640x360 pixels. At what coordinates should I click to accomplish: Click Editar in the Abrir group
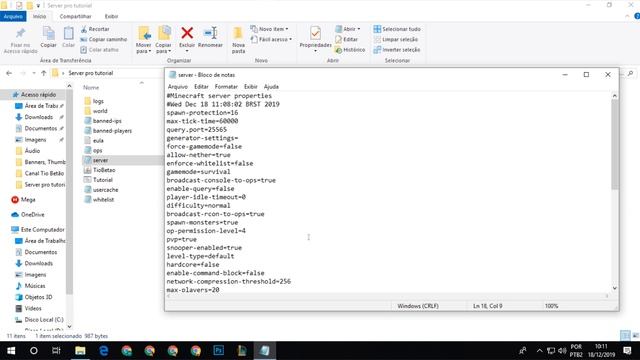click(x=347, y=39)
